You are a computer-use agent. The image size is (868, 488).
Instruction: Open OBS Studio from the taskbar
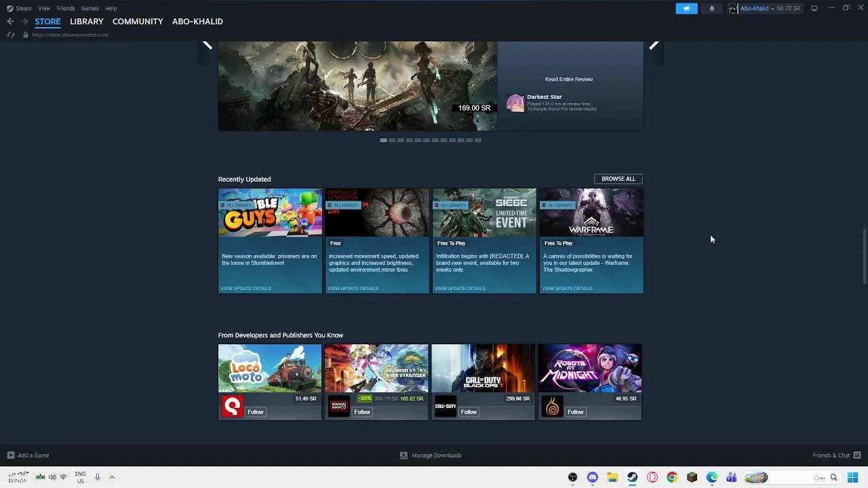[573, 477]
